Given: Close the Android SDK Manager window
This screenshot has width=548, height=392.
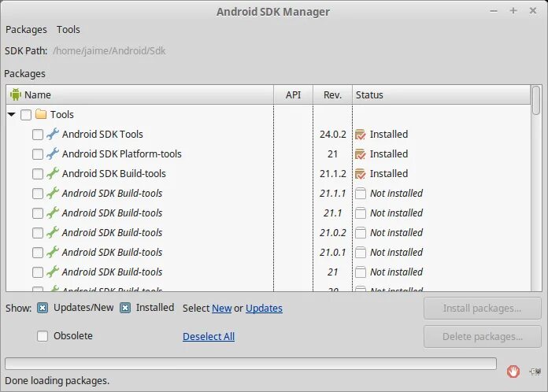Looking at the screenshot, I should coord(532,11).
